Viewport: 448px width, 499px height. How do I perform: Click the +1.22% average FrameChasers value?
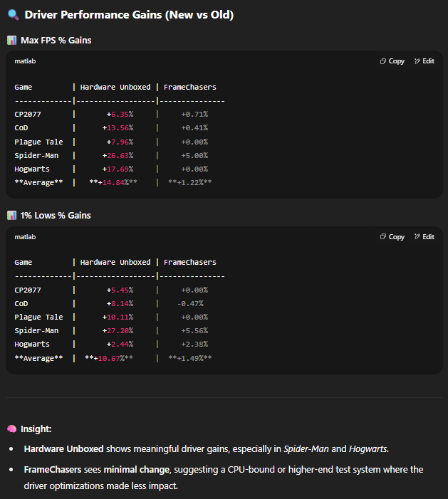pyautogui.click(x=190, y=182)
